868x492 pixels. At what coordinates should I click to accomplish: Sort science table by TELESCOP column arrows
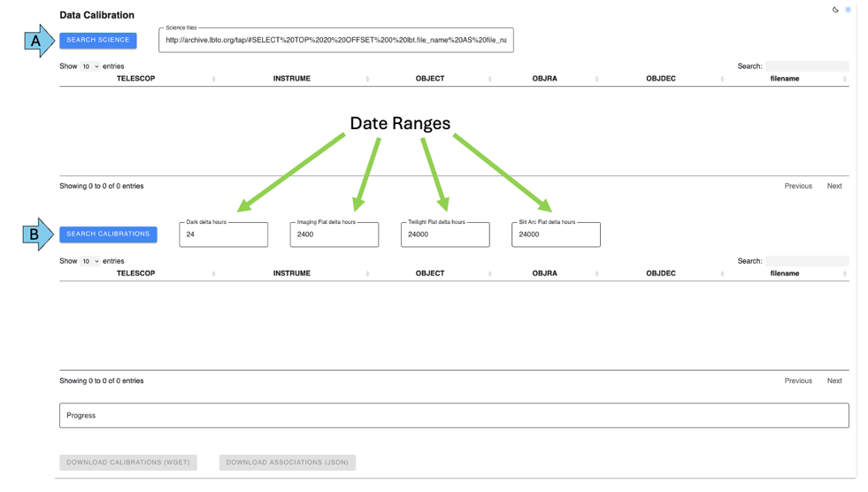(214, 79)
